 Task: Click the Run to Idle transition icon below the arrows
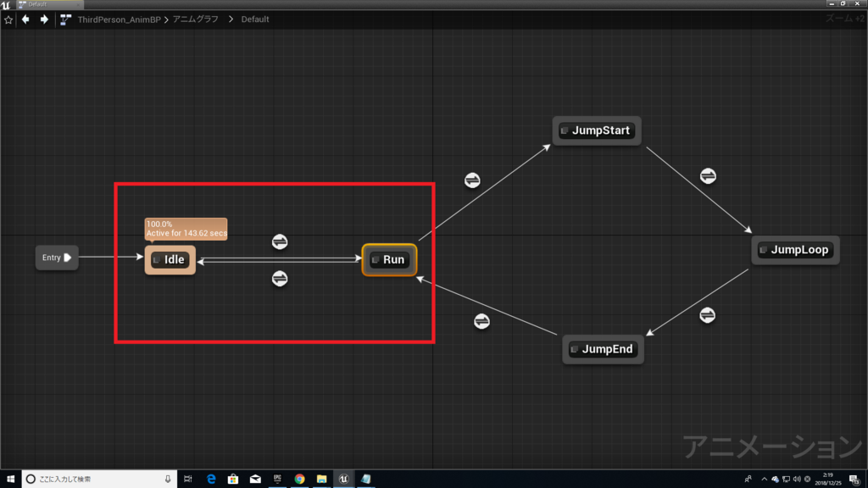pos(280,278)
